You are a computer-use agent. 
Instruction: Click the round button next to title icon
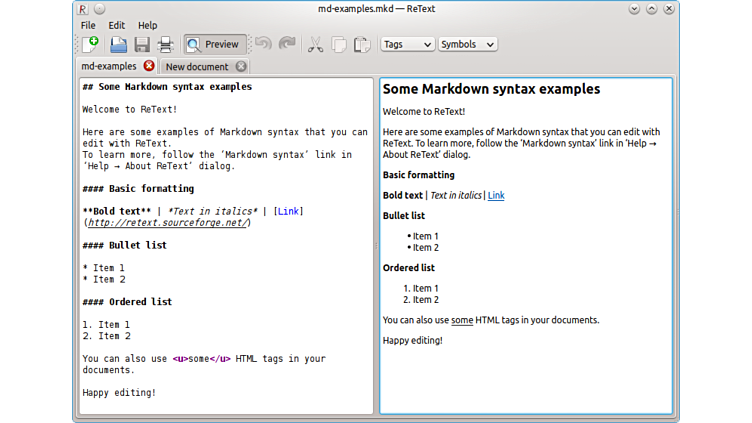pyautogui.click(x=99, y=9)
